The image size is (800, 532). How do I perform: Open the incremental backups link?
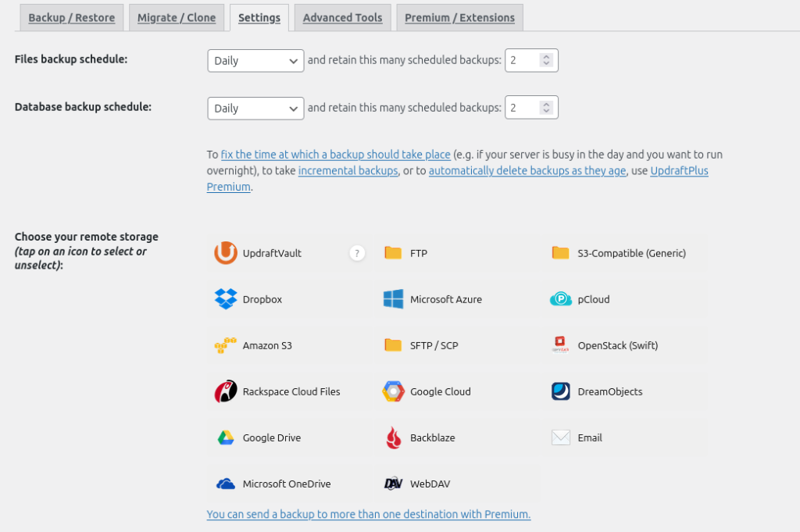click(348, 171)
